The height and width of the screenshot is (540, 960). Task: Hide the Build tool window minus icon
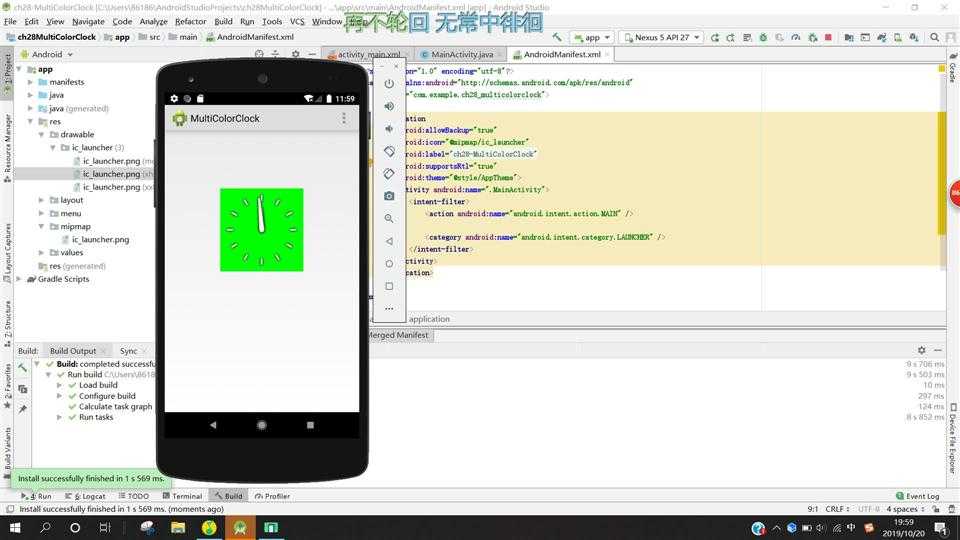[x=938, y=350]
